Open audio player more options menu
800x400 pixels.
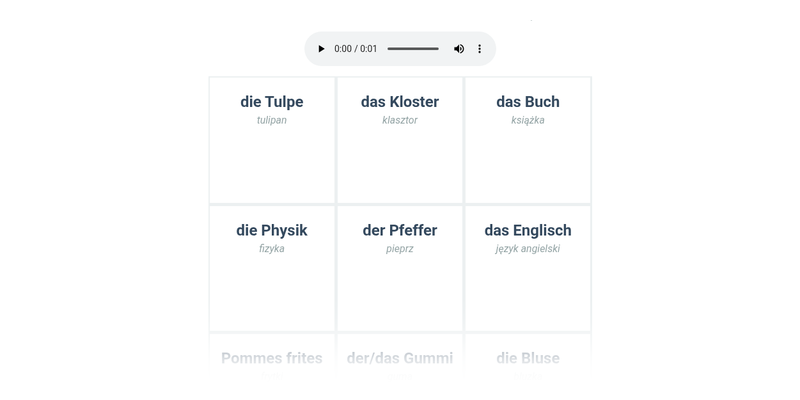tap(479, 49)
